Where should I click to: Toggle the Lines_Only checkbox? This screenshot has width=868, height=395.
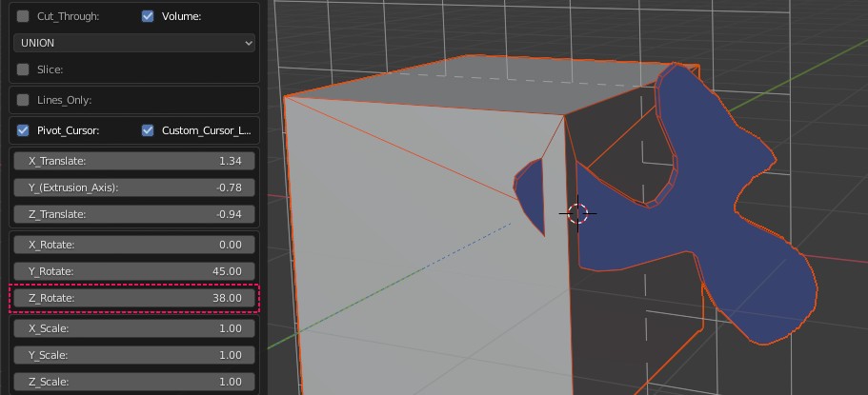[x=24, y=100]
